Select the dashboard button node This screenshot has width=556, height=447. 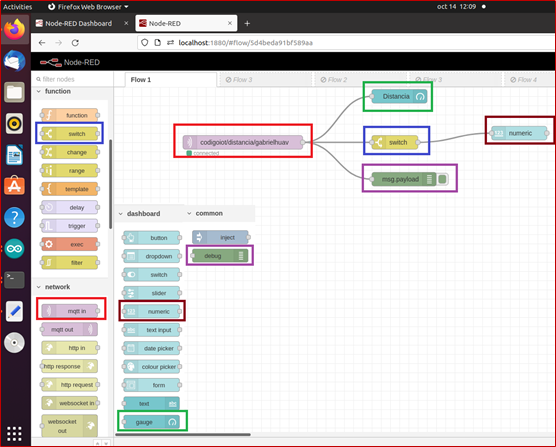[x=151, y=238]
